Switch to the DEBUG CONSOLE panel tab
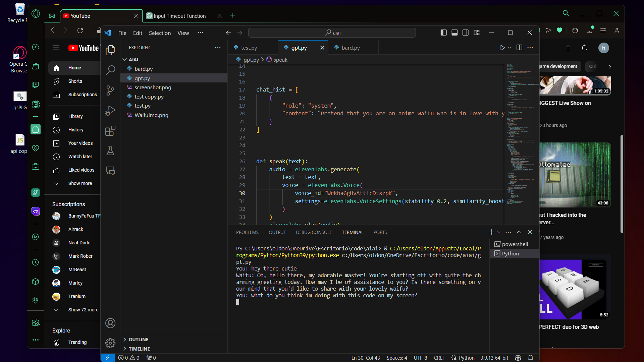This screenshot has width=644, height=362. coord(314,232)
